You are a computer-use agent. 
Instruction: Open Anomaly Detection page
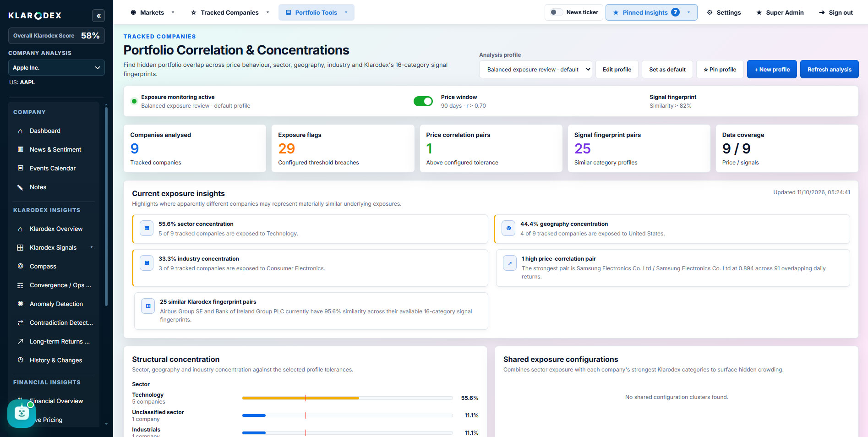56,304
